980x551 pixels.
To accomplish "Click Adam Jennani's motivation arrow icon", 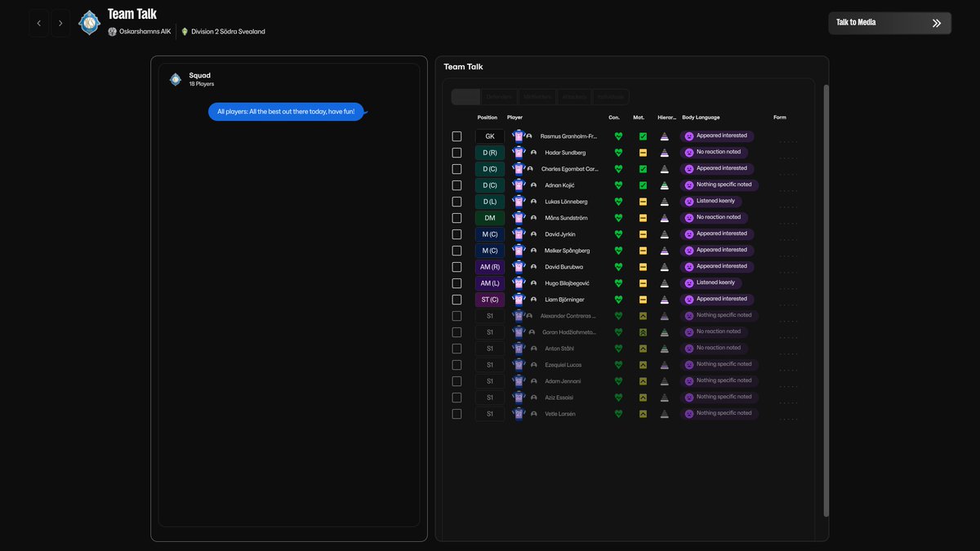I will (x=643, y=381).
